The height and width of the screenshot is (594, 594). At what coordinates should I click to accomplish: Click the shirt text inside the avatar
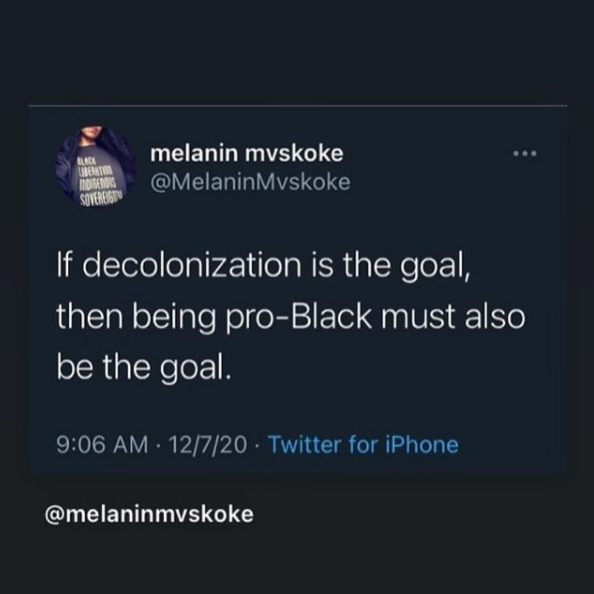[98, 183]
